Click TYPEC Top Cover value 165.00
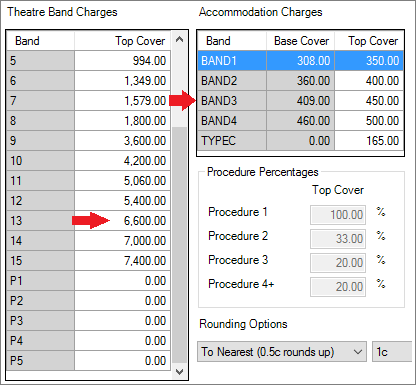This screenshot has width=416, height=385. tap(369, 141)
